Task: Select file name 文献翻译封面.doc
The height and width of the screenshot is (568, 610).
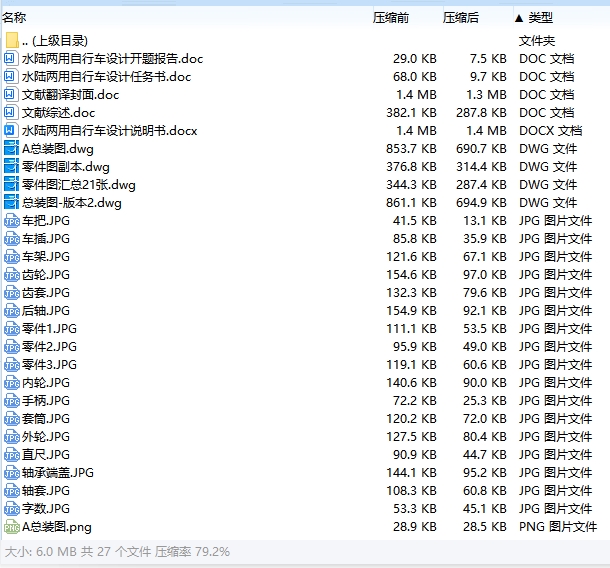Action: (x=70, y=95)
